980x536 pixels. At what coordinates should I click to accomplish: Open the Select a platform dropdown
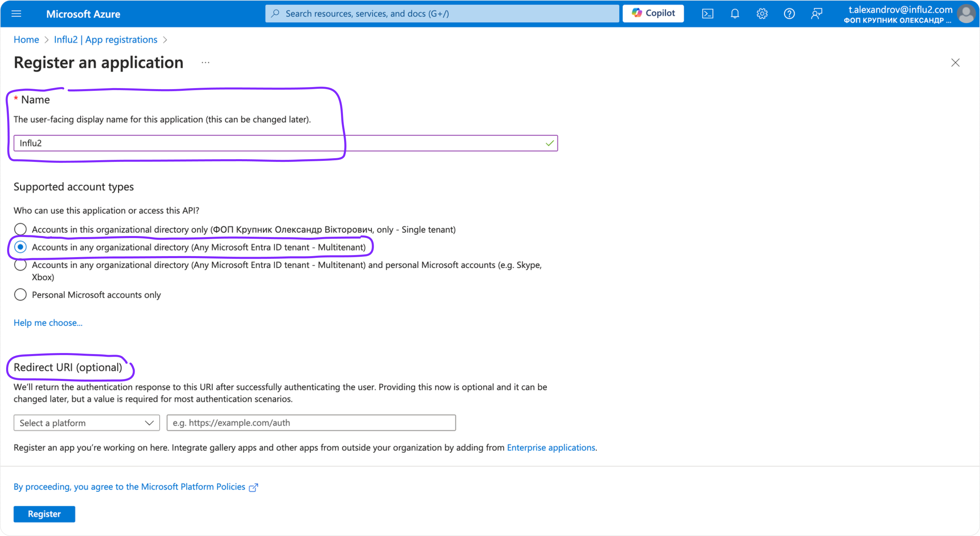coord(86,423)
